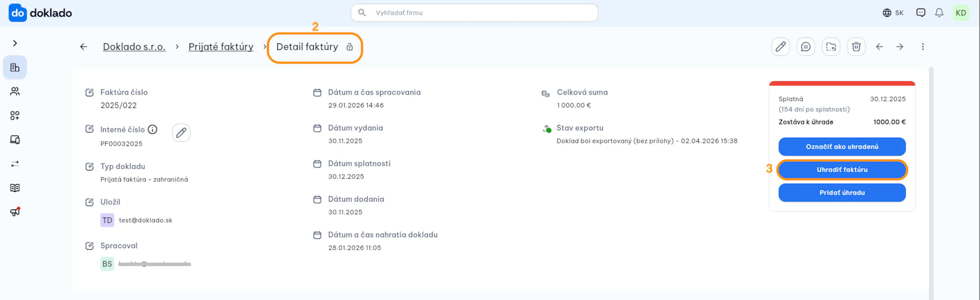Click the magnifier search icon
980x300 pixels.
[x=362, y=13]
